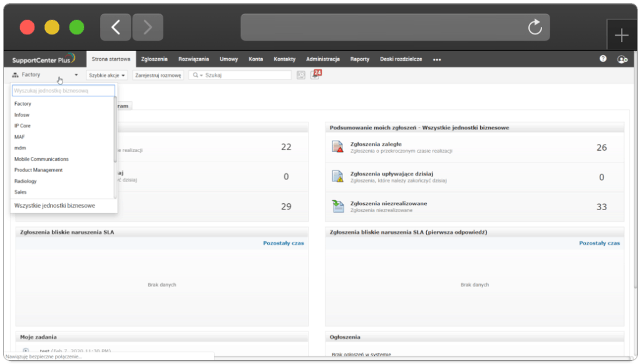The height and width of the screenshot is (364, 641).
Task: Click the clock icon beside the search box
Action: click(301, 75)
